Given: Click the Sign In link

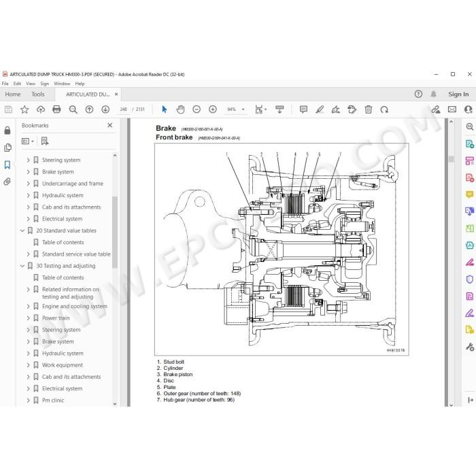Looking at the screenshot, I should (x=458, y=95).
